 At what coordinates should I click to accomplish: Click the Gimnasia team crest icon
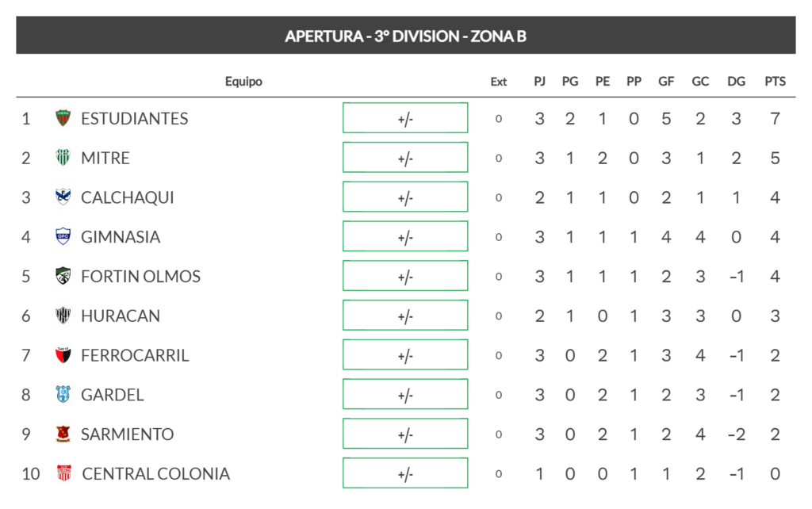(63, 236)
